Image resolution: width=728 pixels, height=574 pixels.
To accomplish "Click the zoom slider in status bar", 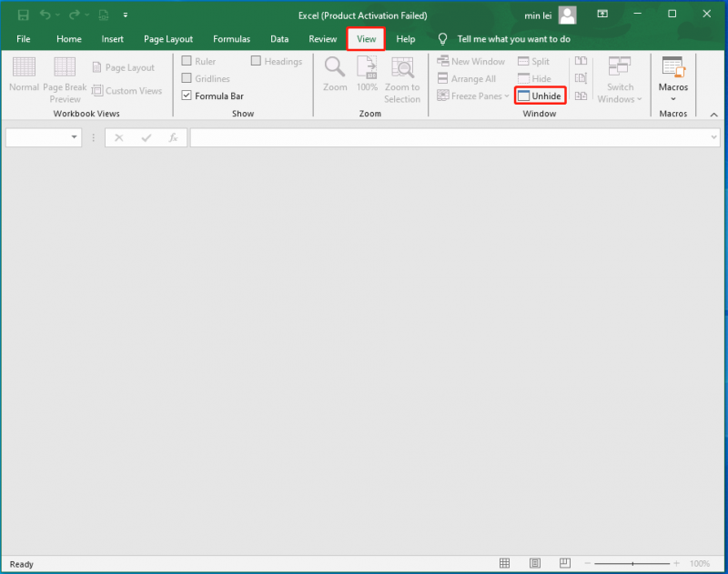I will [x=632, y=563].
